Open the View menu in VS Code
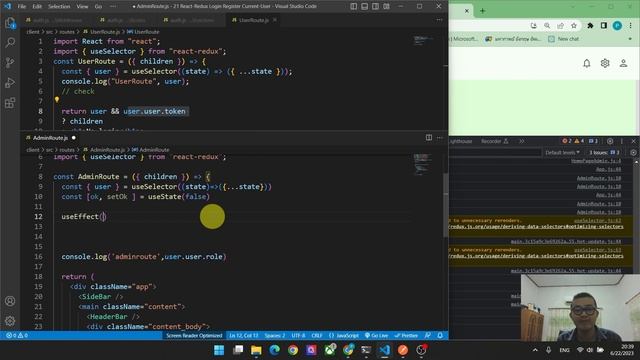Image resolution: width=640 pixels, height=360 pixels. tap(82, 7)
